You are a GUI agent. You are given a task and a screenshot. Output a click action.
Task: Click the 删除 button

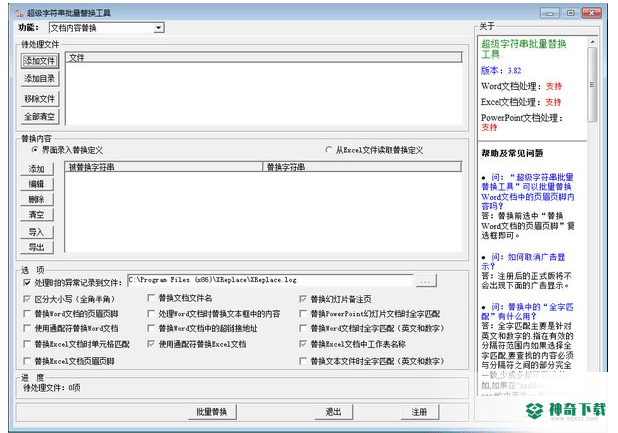(37, 199)
